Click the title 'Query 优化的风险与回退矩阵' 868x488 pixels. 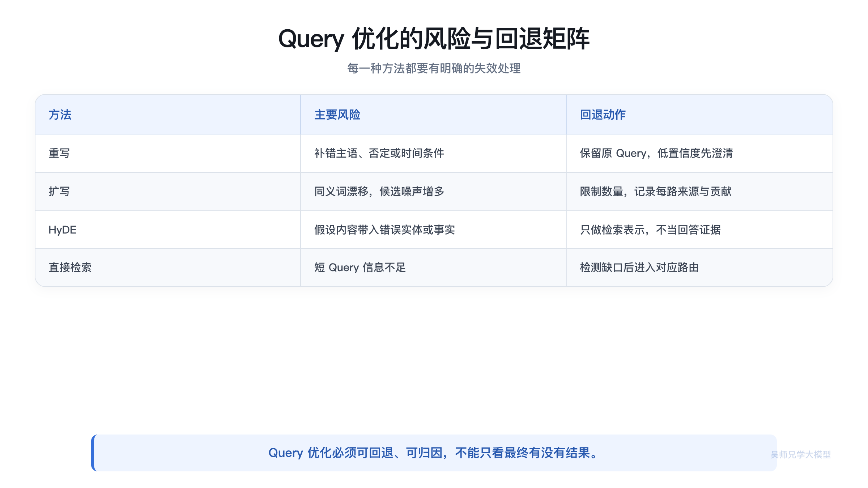434,39
